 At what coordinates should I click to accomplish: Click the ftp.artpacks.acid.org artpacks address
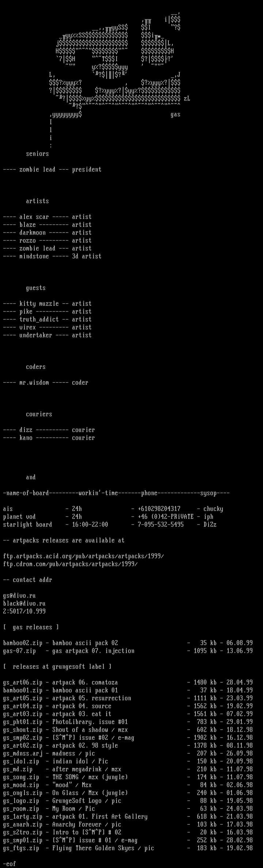[x=83, y=556]
